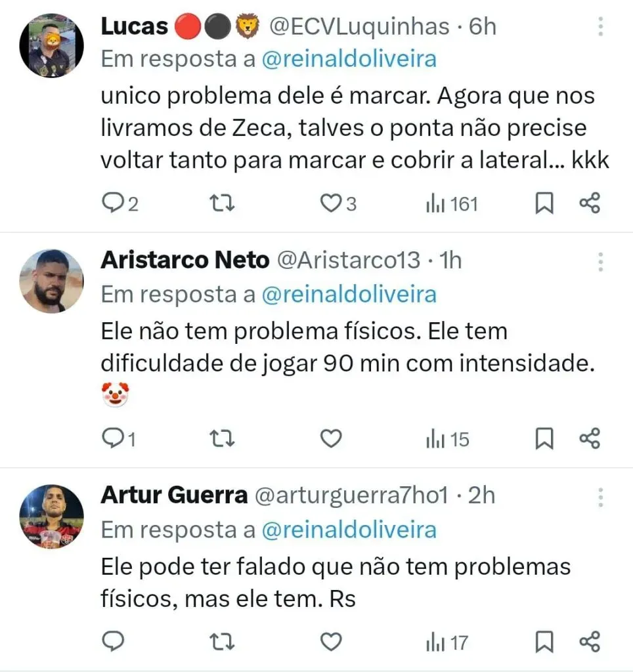View analytics showing 161 views
The width and height of the screenshot is (633, 672).
[451, 204]
